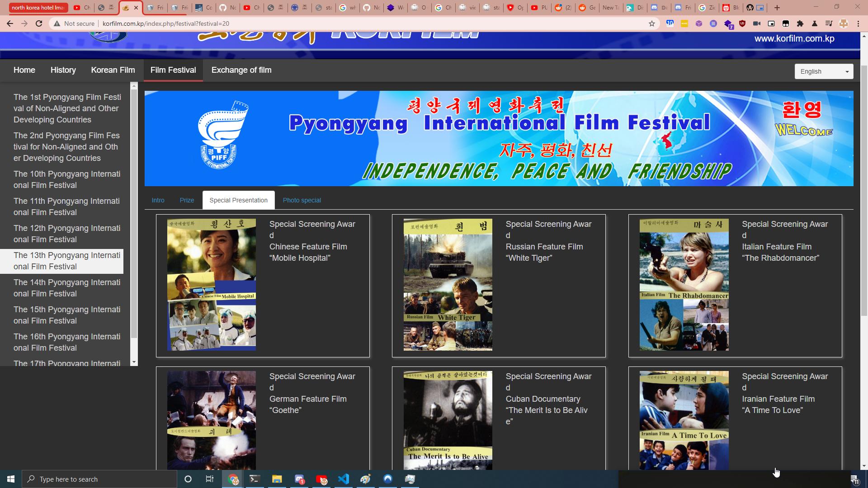The image size is (868, 488).
Task: Open the English language dropdown
Action: point(824,71)
